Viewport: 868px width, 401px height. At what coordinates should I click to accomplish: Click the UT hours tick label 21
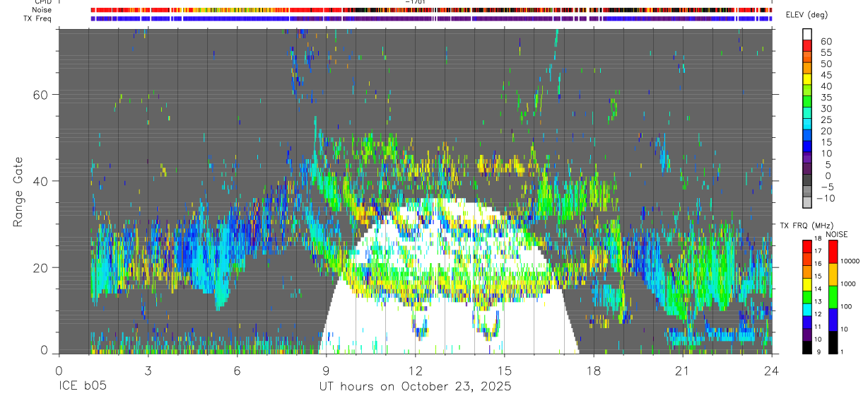pos(683,371)
